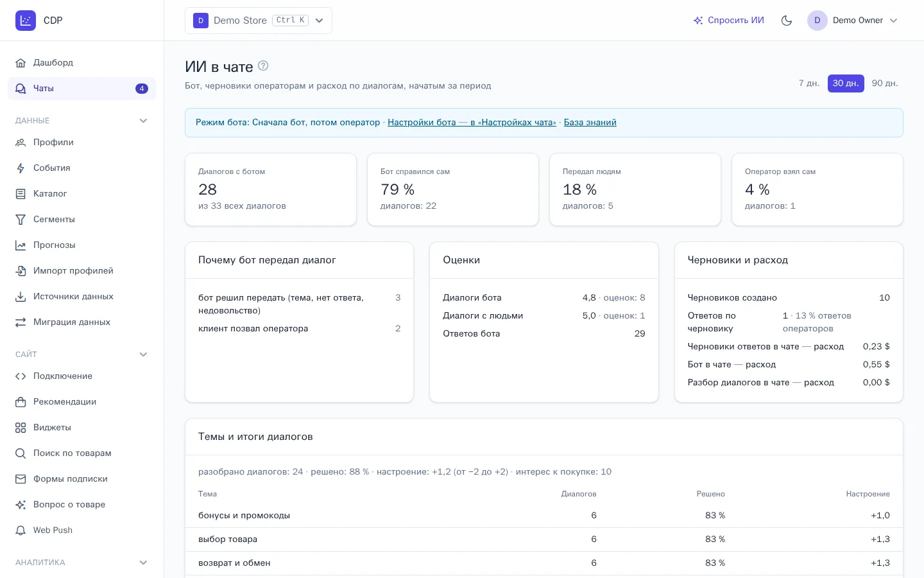Click the Чаты chat bubble icon
The image size is (924, 578).
[x=21, y=89]
